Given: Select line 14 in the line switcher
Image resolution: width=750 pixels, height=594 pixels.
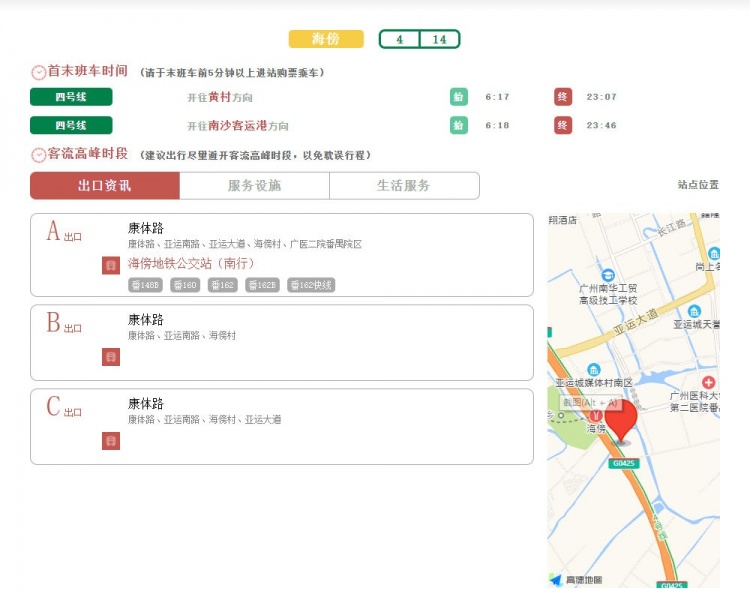Looking at the screenshot, I should pyautogui.click(x=439, y=39).
